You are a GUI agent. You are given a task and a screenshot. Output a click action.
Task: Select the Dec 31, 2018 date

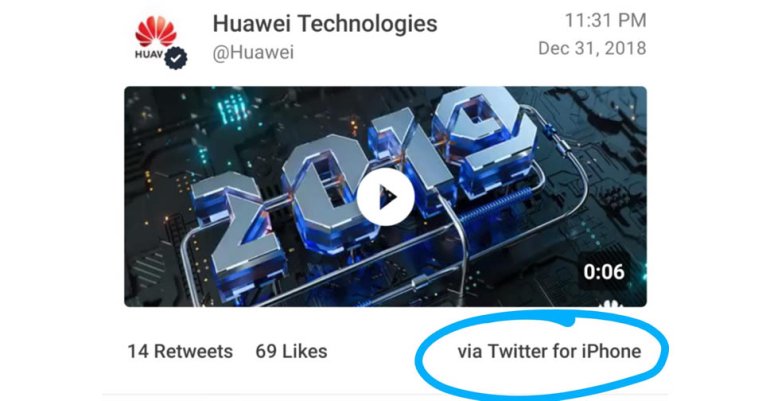(x=592, y=48)
